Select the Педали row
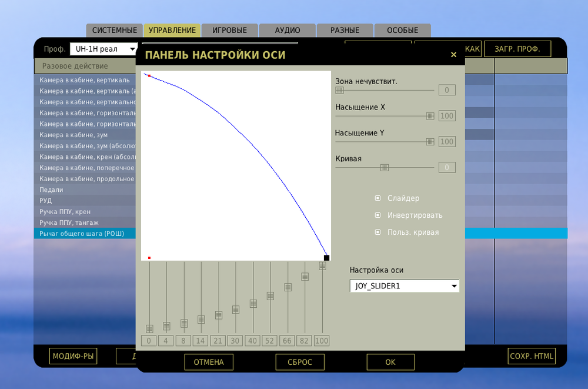The height and width of the screenshot is (389, 588). tap(85, 189)
